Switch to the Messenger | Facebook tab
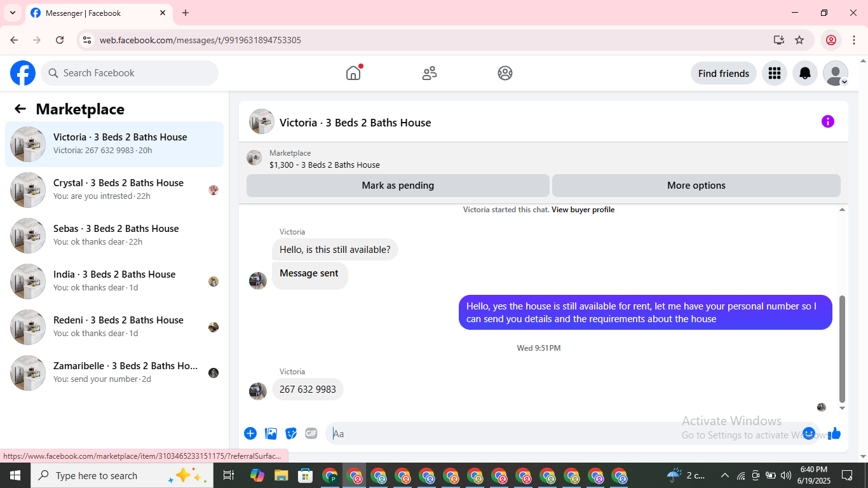 pos(98,13)
